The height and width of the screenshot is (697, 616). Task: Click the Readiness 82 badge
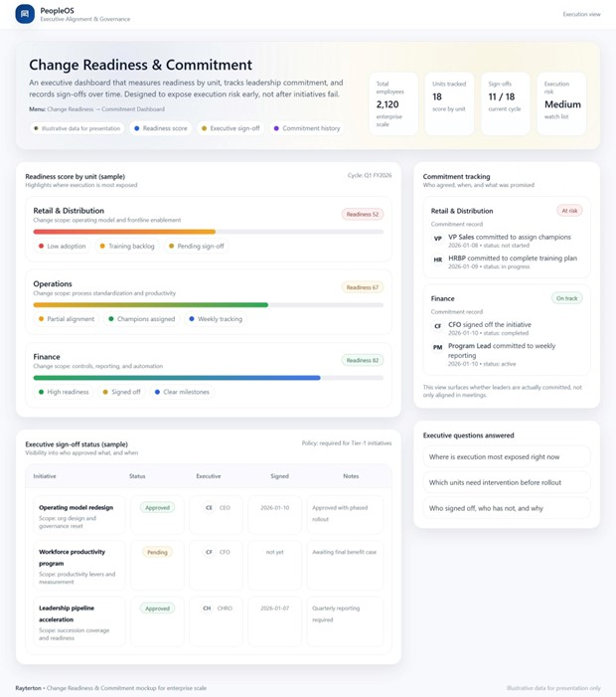tap(363, 361)
